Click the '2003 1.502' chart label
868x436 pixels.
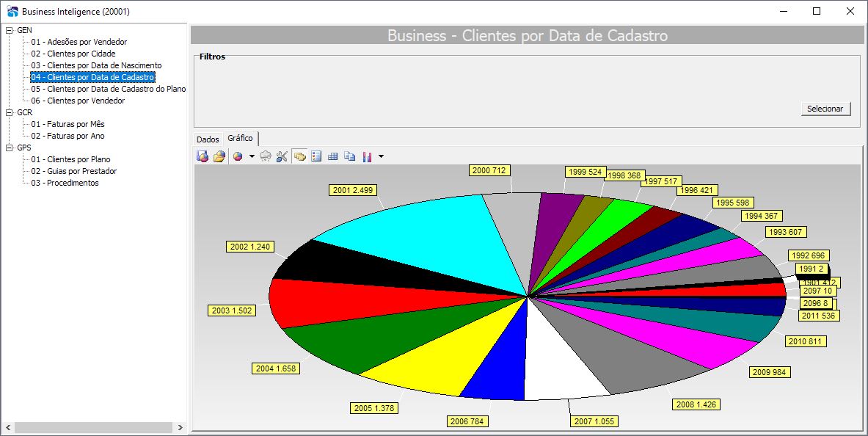point(232,310)
